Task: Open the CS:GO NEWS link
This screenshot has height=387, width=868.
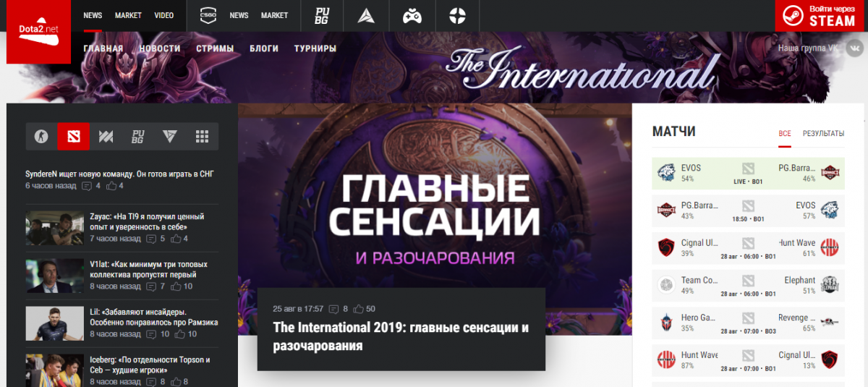Action: [x=239, y=15]
